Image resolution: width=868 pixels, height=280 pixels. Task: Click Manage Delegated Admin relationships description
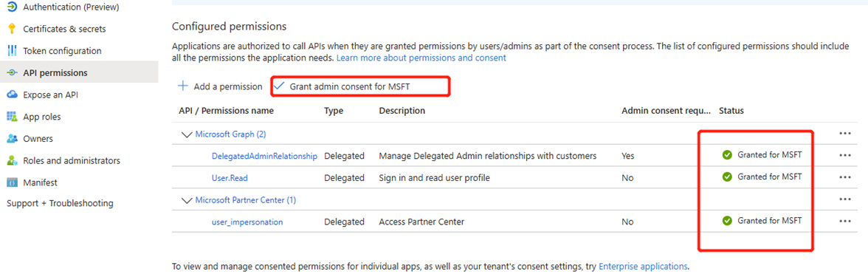tap(488, 156)
